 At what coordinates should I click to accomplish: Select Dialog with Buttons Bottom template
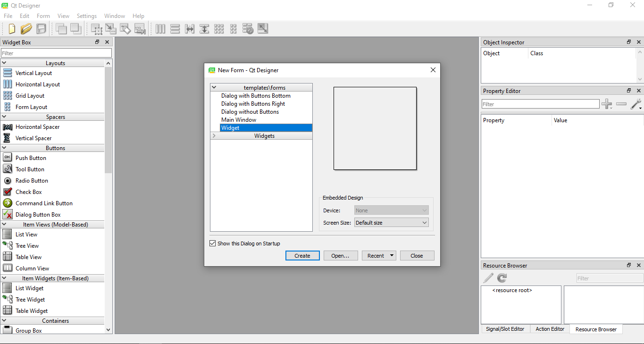pos(256,96)
